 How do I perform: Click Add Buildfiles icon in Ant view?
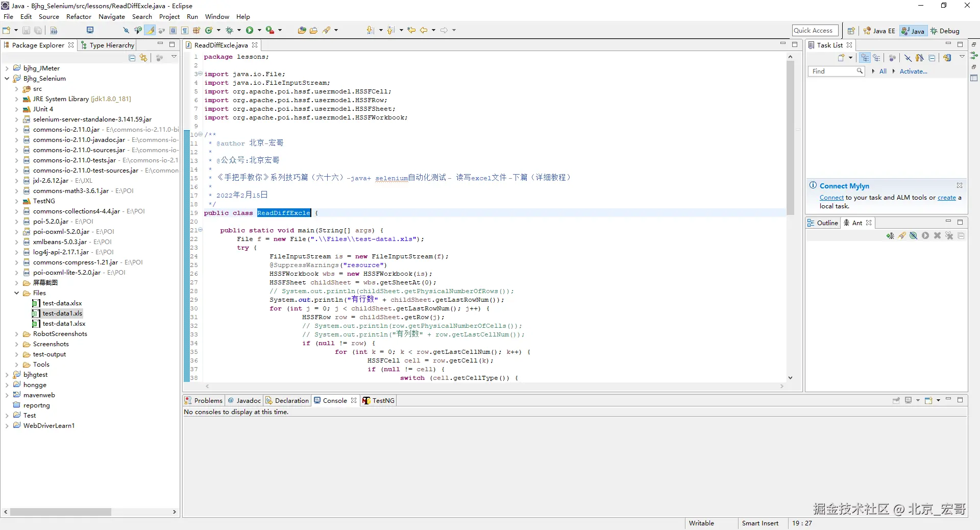click(890, 236)
